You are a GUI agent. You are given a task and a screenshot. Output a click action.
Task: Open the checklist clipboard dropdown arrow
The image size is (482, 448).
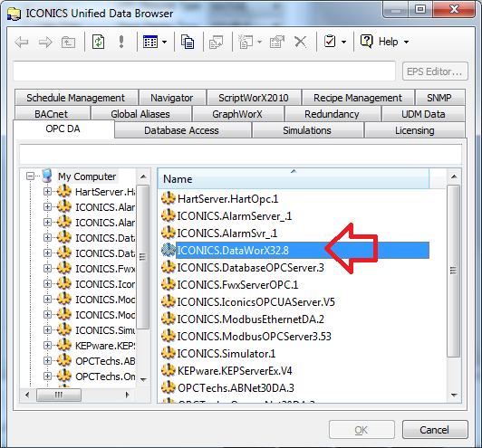click(x=343, y=42)
